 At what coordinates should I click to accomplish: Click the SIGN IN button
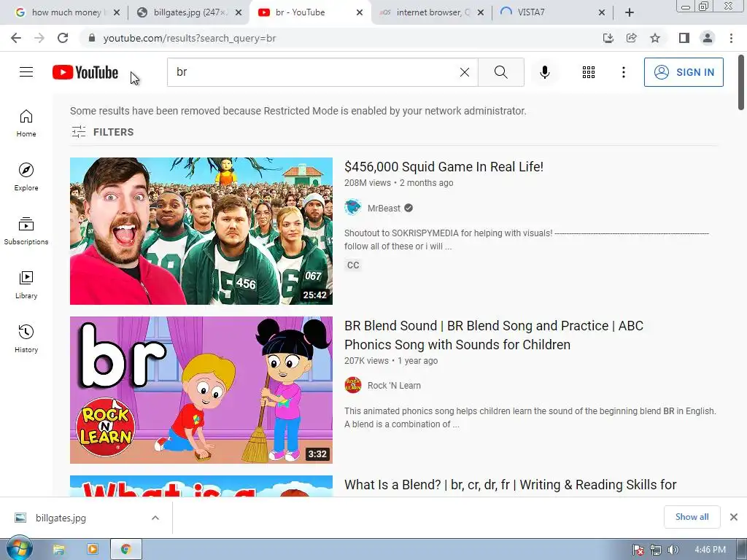tap(684, 72)
